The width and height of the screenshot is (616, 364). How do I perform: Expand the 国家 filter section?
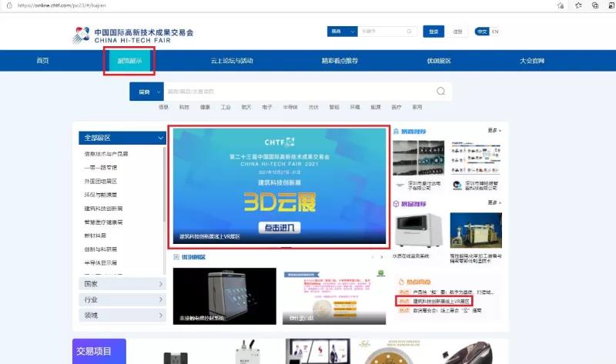coord(122,284)
